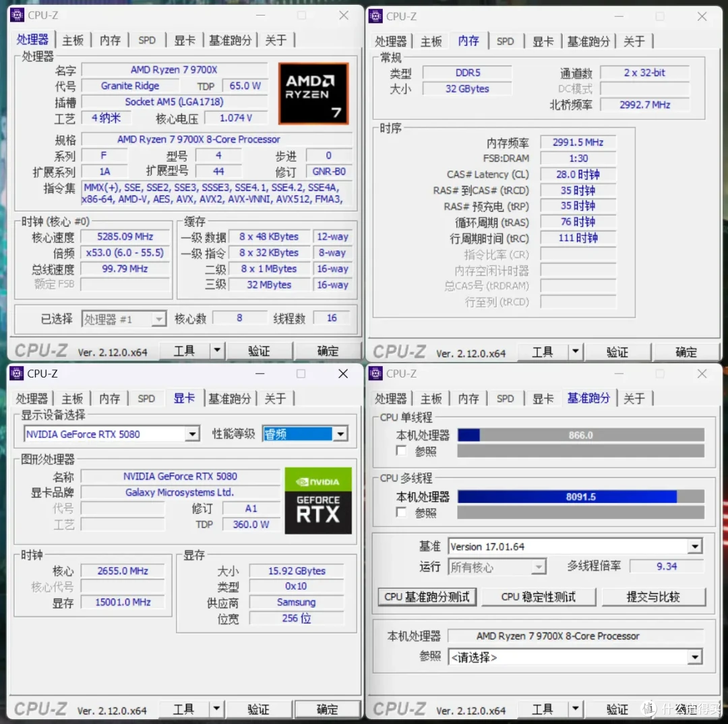Image resolution: width=728 pixels, height=724 pixels.
Task: Click CPU-Z app icon in memory window title
Action: [375, 16]
